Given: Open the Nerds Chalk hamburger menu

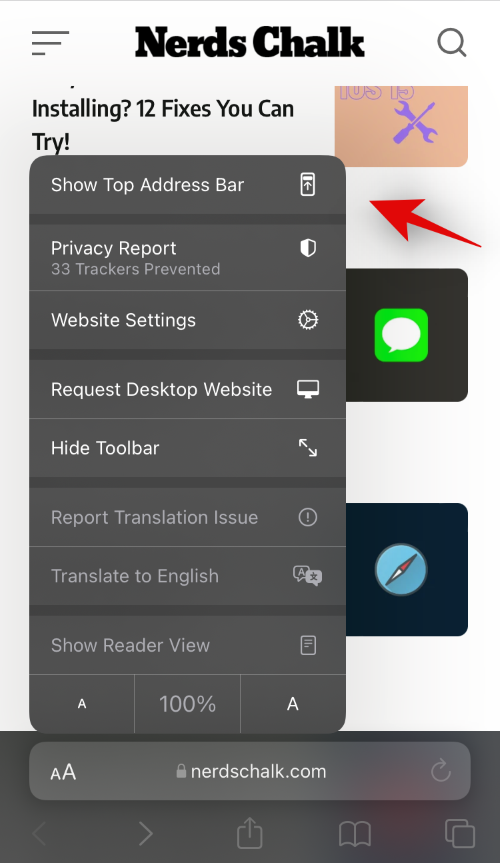Looking at the screenshot, I should pos(50,43).
